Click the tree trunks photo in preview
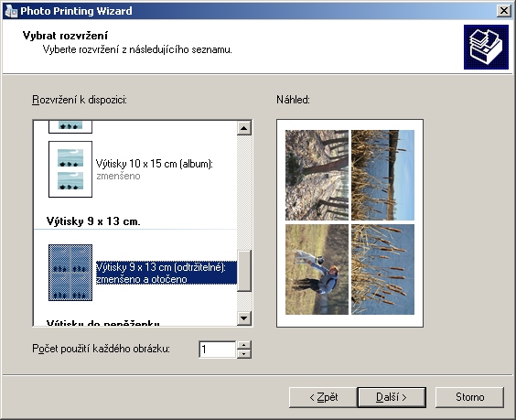Viewport: 516px width, 420px height. pyautogui.click(x=317, y=175)
